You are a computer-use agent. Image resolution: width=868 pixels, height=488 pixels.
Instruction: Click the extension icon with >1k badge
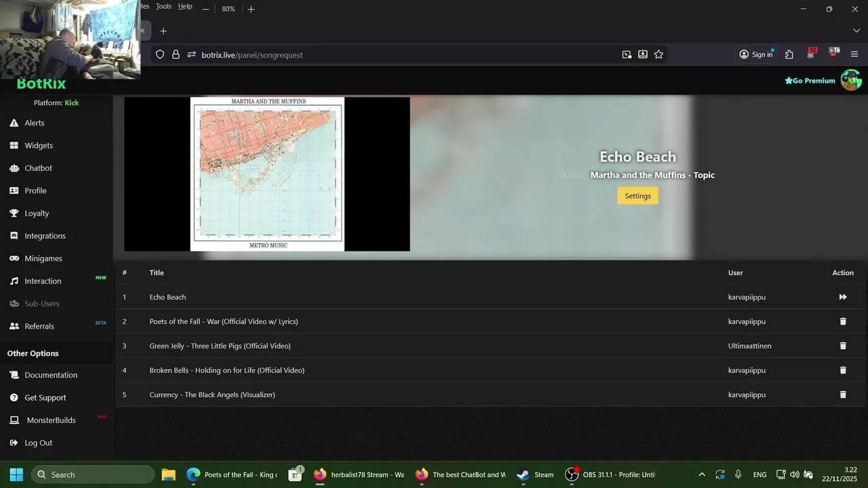833,54
